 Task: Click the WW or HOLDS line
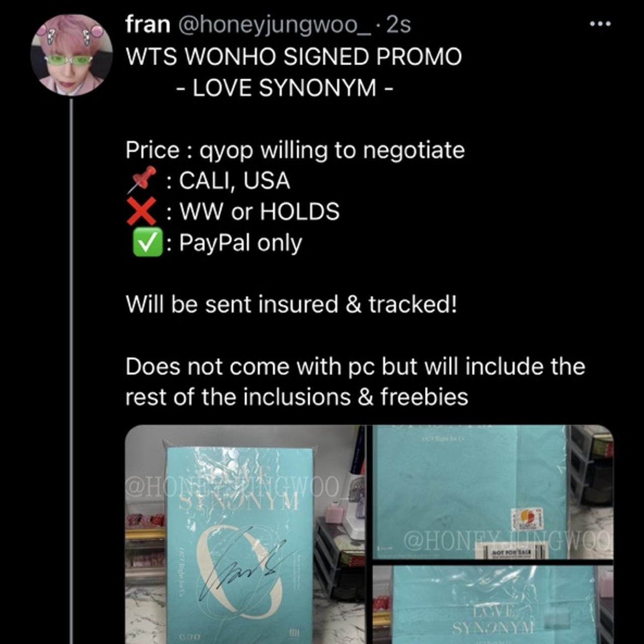coord(233,212)
